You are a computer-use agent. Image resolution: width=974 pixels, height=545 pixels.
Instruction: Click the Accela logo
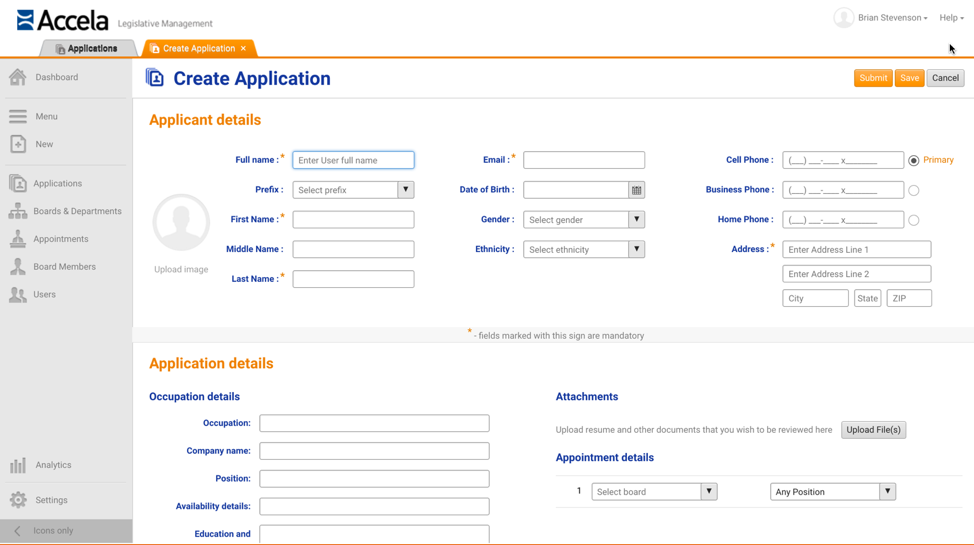[x=62, y=21]
